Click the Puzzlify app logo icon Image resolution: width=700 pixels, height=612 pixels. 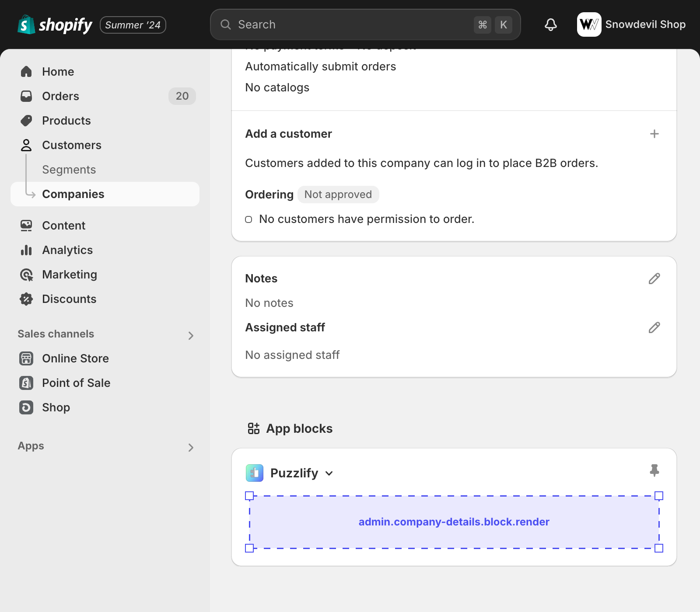[x=255, y=473]
